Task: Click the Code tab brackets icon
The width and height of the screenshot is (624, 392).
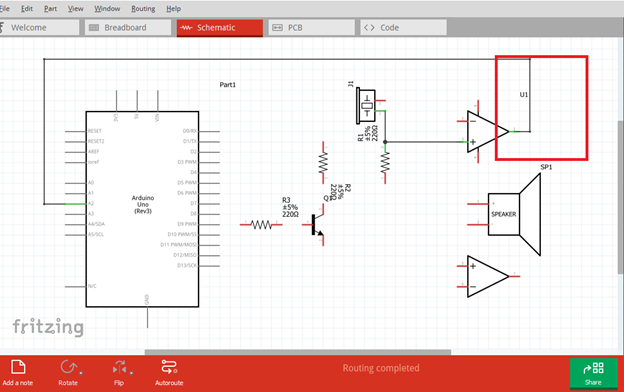Action: (x=369, y=27)
